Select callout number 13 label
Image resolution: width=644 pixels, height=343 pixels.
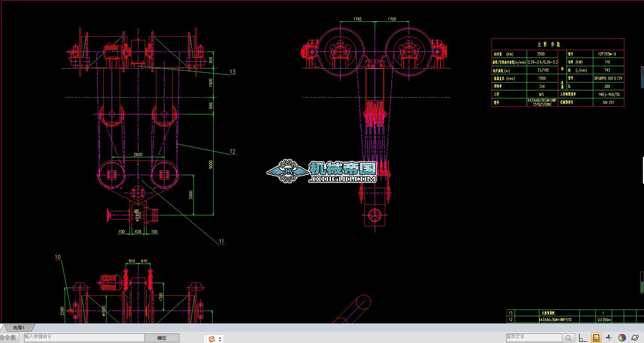(232, 72)
